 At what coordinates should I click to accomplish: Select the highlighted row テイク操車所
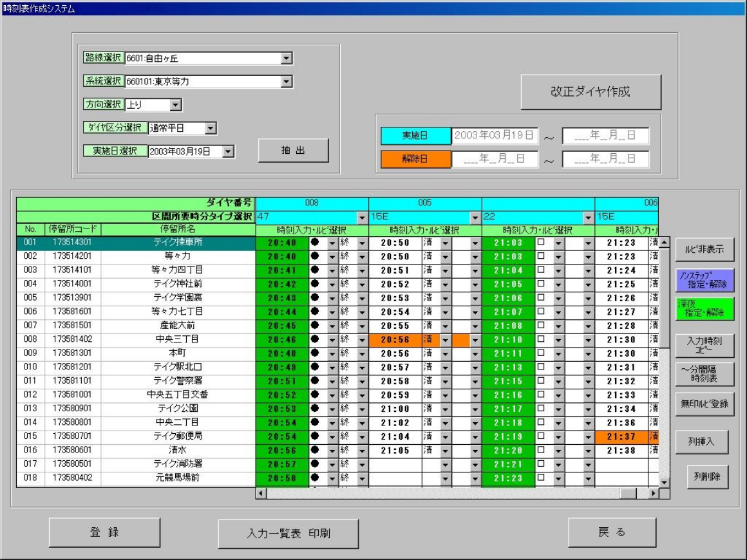tap(136, 243)
